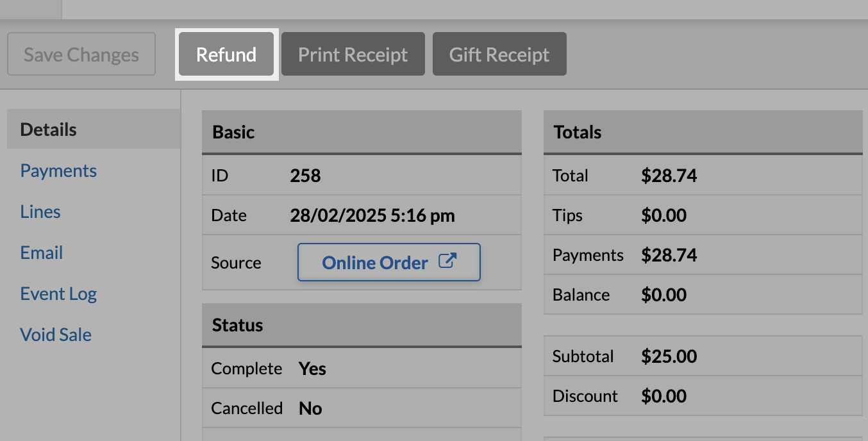Go to the Lines section

click(x=40, y=212)
